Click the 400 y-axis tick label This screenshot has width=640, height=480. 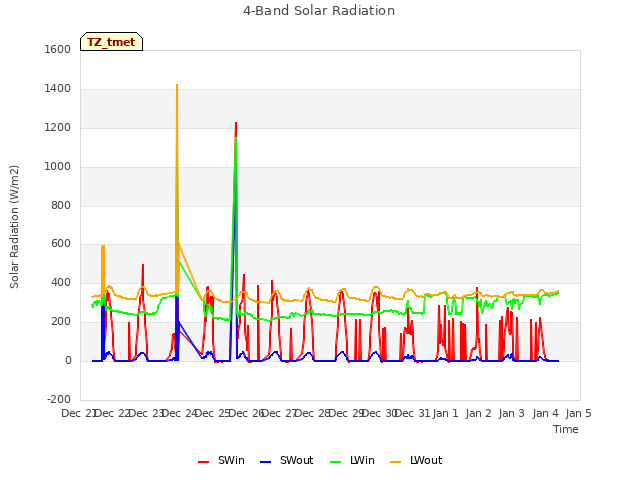[x=61, y=282]
